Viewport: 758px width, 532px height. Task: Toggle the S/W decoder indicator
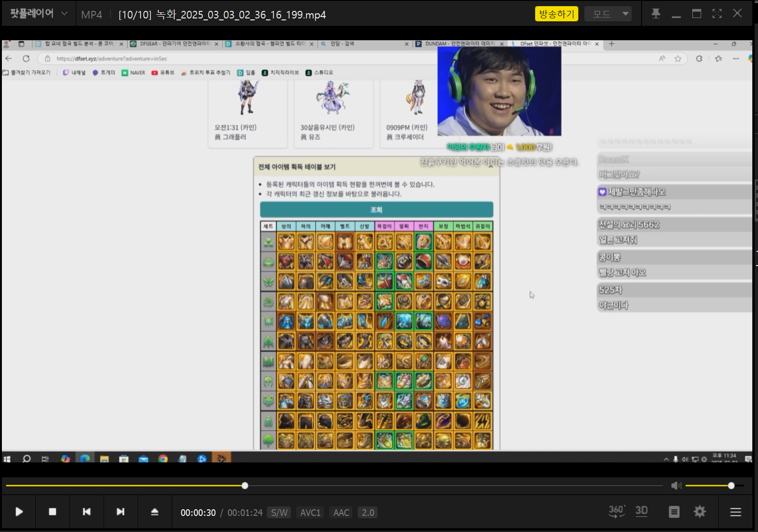click(279, 513)
